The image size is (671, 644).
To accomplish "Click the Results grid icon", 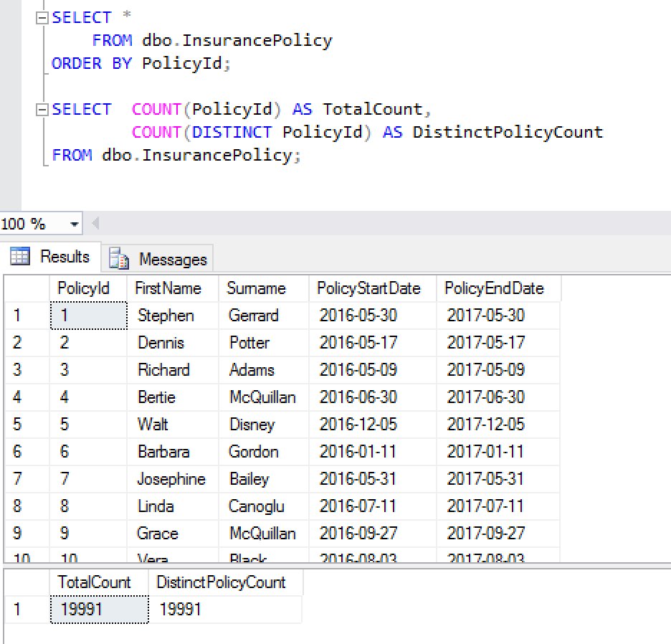I will [20, 256].
